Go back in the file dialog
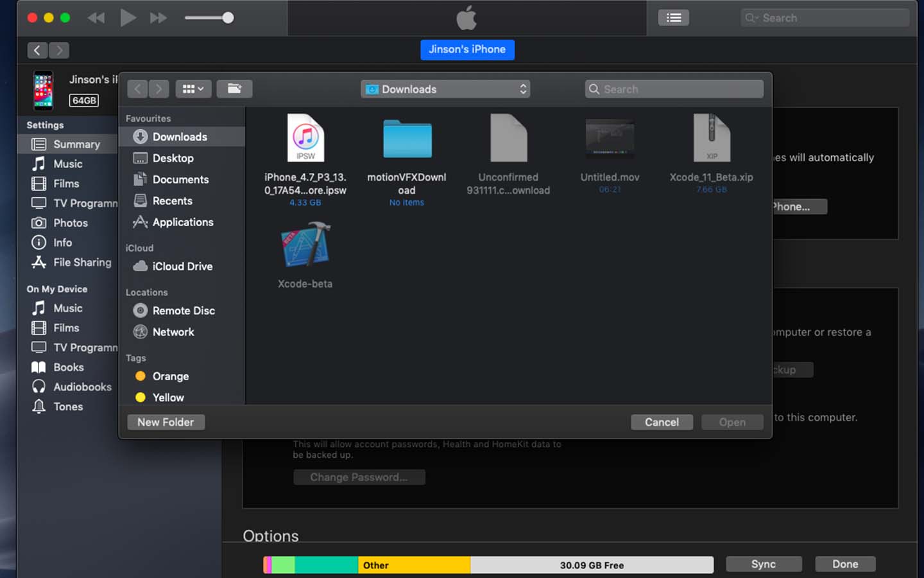The image size is (924, 578). click(x=137, y=89)
